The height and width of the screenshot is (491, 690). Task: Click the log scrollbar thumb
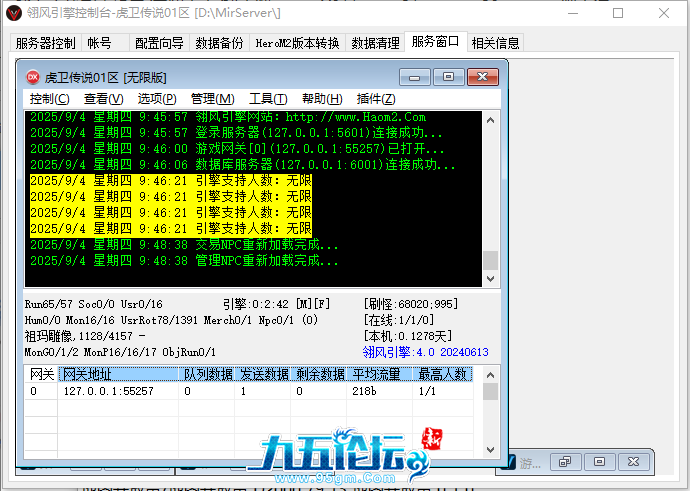[x=491, y=260]
